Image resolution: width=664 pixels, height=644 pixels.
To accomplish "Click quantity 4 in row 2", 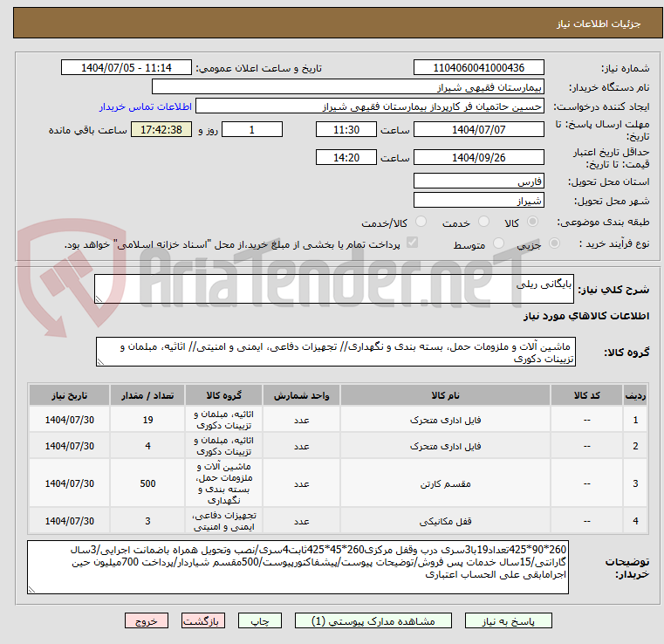I will tap(147, 446).
